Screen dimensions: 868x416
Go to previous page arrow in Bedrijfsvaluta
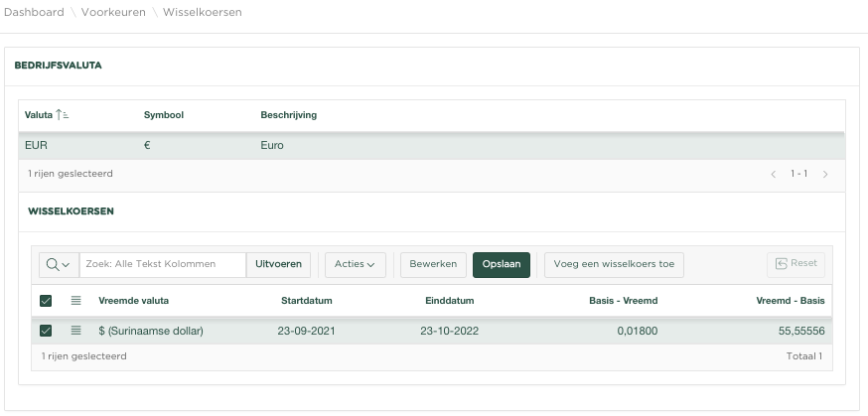[x=774, y=174]
